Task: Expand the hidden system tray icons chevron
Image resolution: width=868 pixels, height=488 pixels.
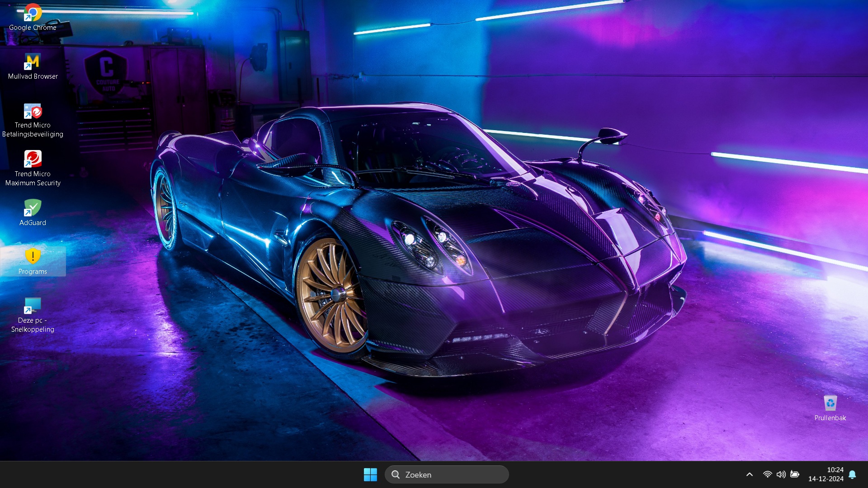Action: click(x=750, y=474)
